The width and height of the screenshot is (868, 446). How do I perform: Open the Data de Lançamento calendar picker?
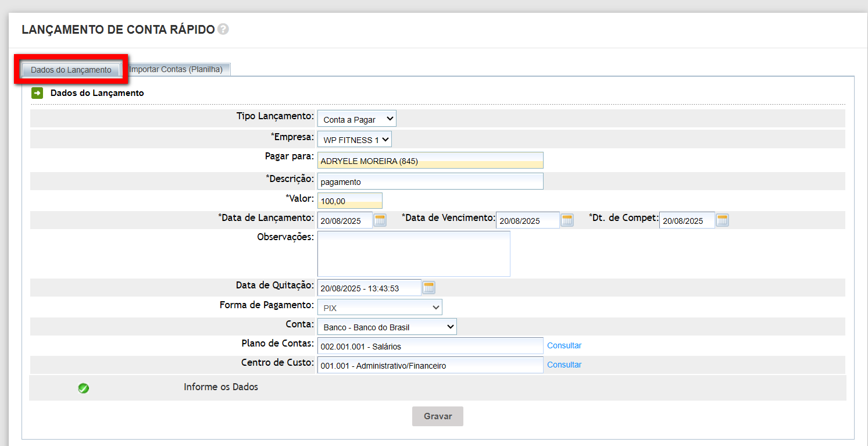[380, 220]
